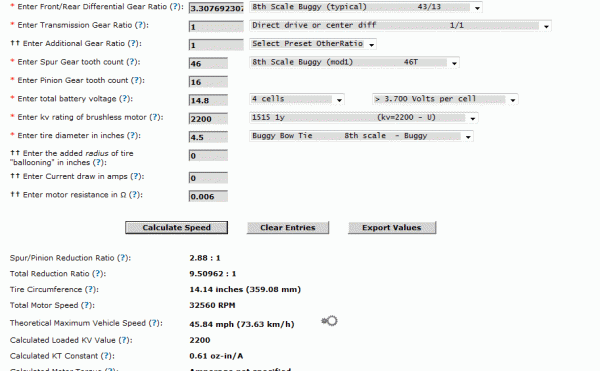Screen dimensions: 600x371
Task: Click the gear icon beside maximum vehicle speed
Action: click(x=329, y=321)
